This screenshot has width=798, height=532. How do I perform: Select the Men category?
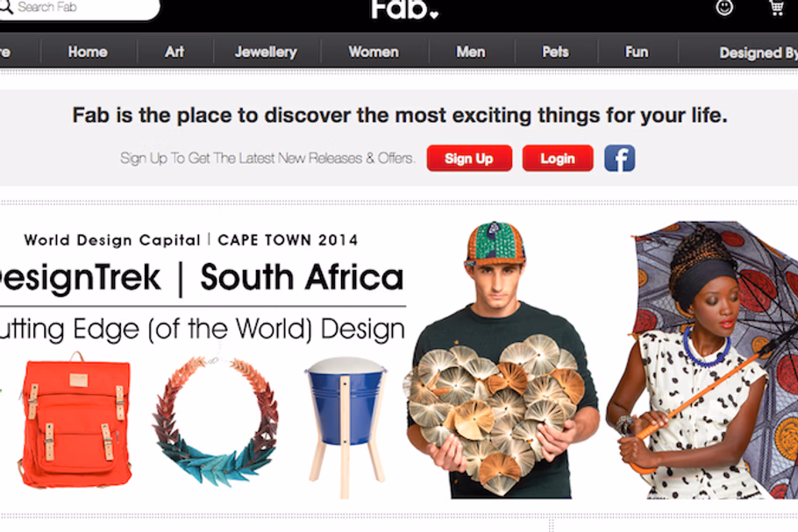[x=471, y=52]
